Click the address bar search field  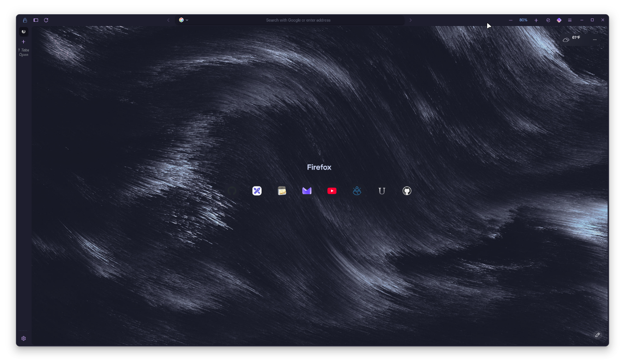pos(298,20)
